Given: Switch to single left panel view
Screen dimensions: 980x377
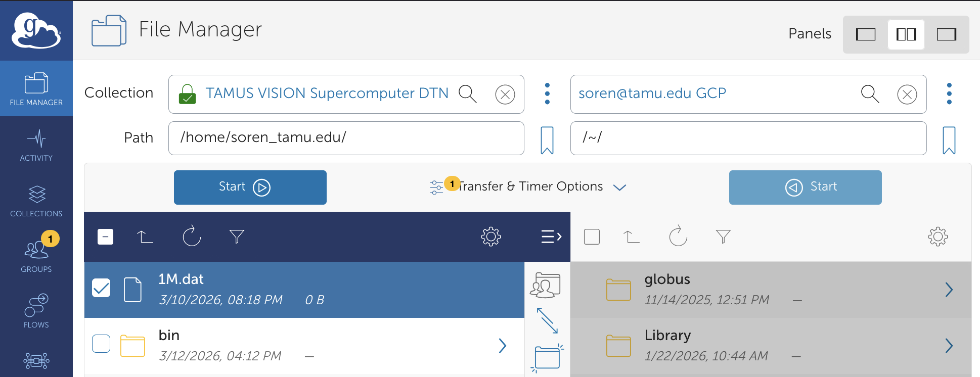Looking at the screenshot, I should click(x=866, y=34).
